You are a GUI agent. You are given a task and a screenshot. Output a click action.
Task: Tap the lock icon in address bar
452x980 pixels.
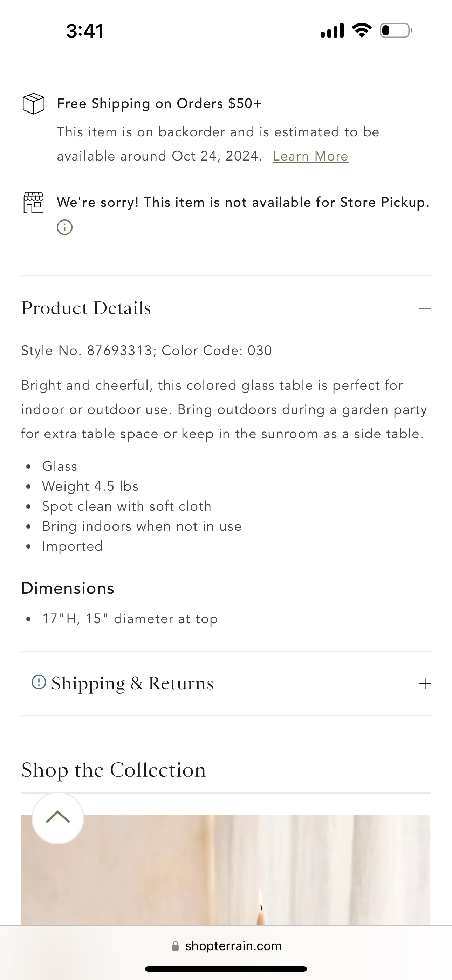(x=176, y=946)
